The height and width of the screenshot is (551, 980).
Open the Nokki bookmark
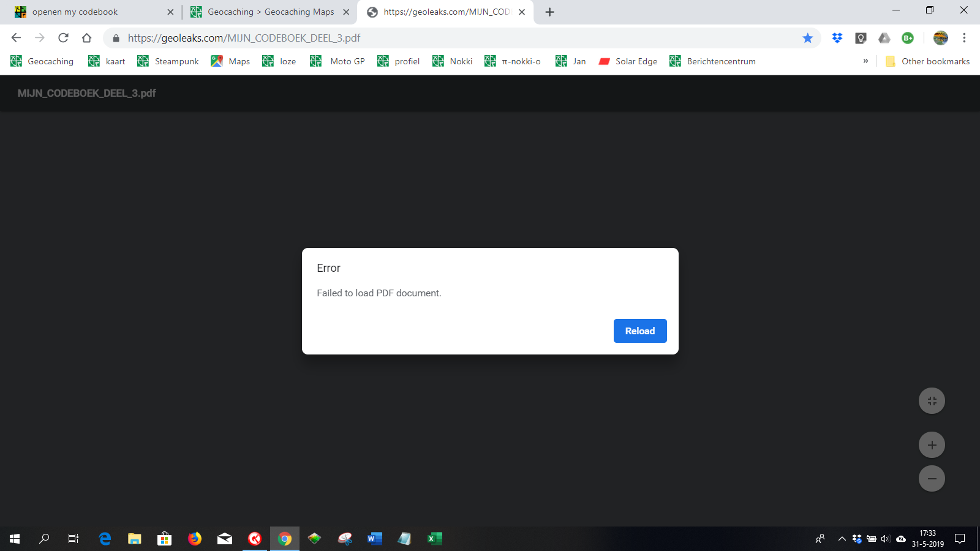[453, 61]
